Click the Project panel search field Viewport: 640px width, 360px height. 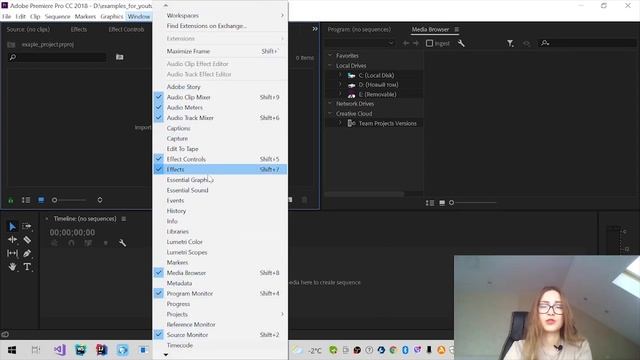57,57
